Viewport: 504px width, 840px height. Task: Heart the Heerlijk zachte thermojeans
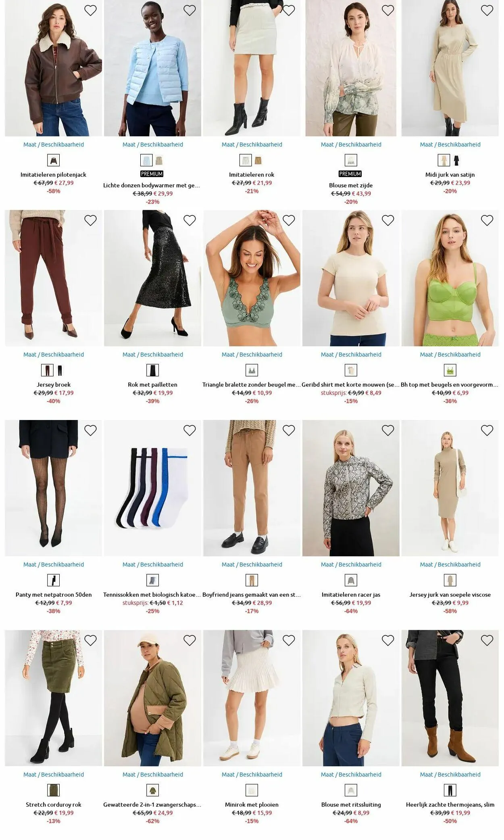pos(487,640)
